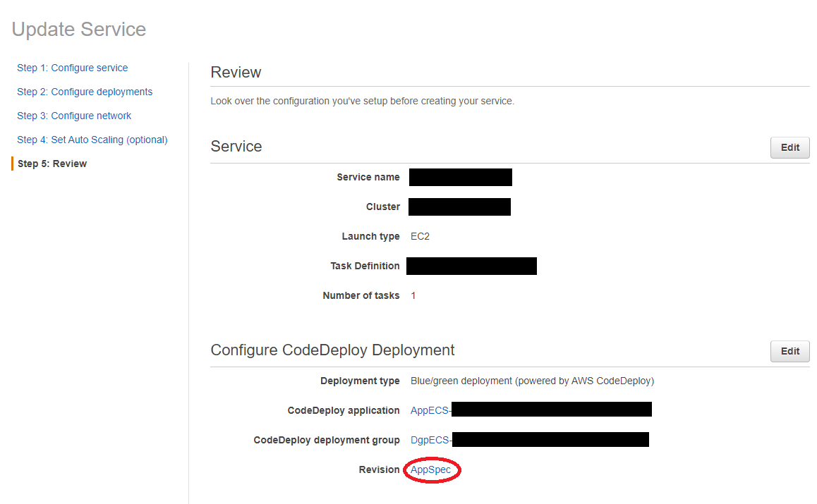817x504 pixels.
Task: Click the Launch type label
Action: click(x=370, y=236)
